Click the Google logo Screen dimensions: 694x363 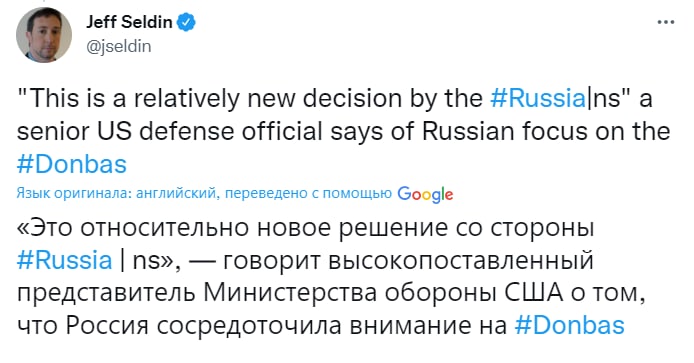coord(425,194)
